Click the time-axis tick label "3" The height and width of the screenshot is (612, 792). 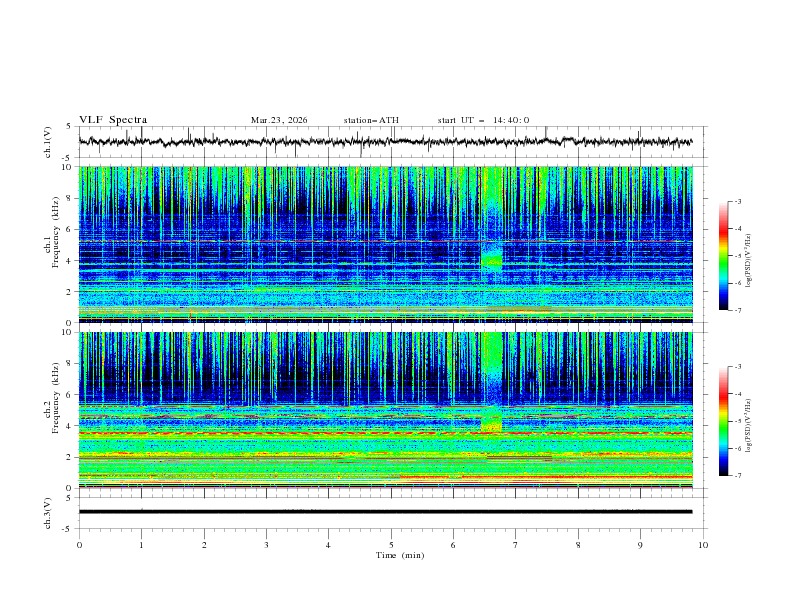pyautogui.click(x=266, y=545)
